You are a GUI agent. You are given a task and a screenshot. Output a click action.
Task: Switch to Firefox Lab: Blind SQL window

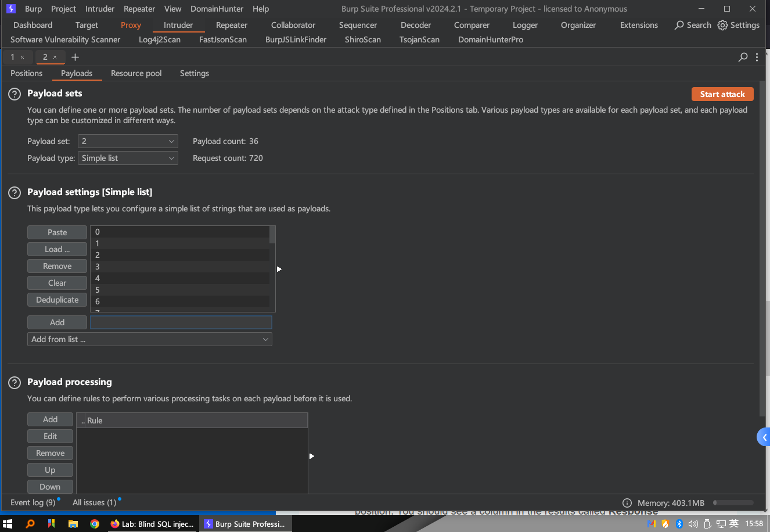click(153, 524)
